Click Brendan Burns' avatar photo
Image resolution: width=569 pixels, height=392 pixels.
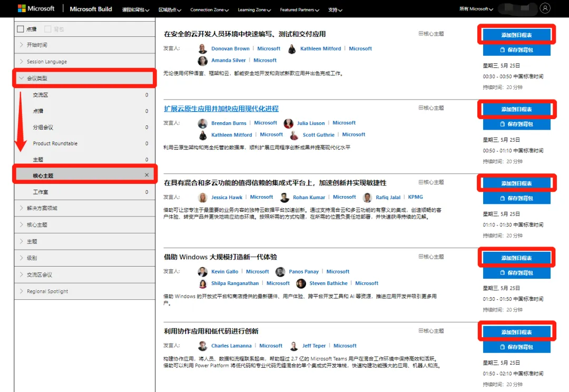pos(202,123)
